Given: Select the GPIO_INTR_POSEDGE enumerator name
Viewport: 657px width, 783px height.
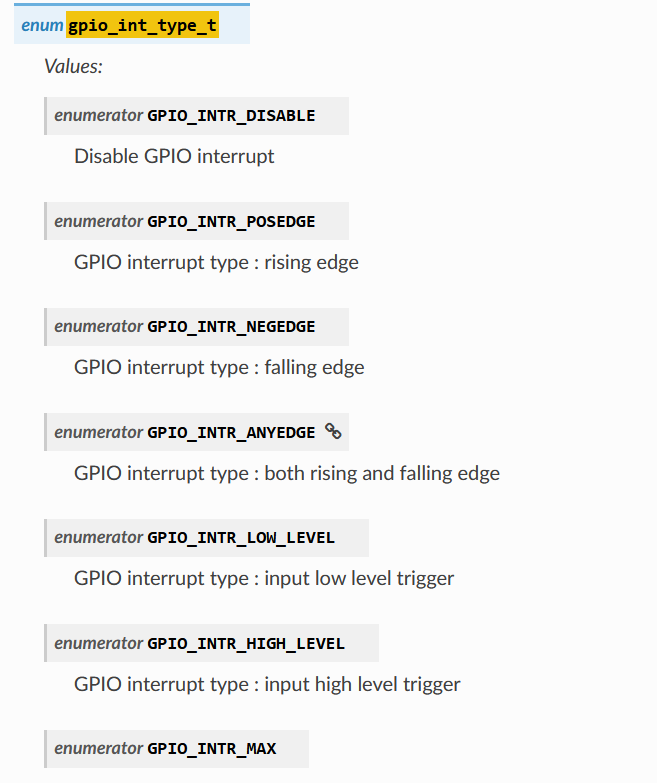Looking at the screenshot, I should (x=231, y=221).
